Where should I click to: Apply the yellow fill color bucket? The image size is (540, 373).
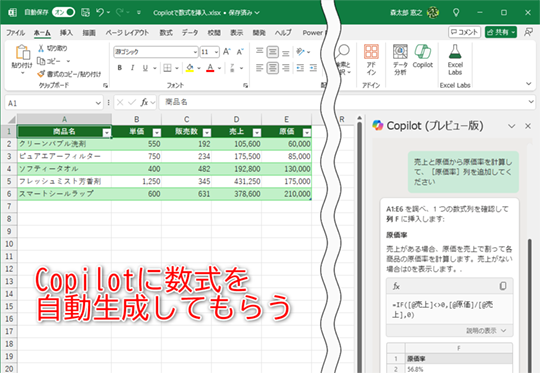point(190,68)
